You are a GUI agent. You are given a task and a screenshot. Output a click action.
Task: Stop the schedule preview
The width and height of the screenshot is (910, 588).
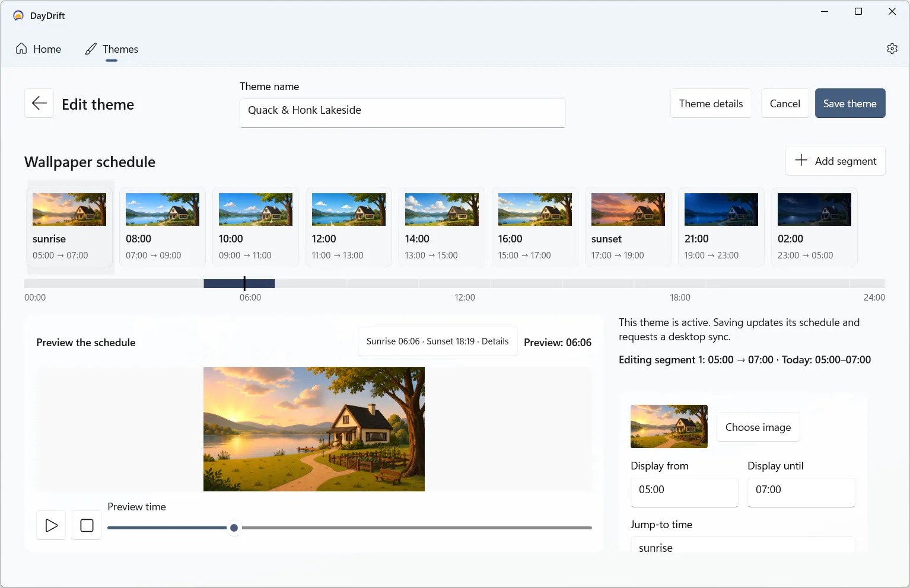coord(87,525)
